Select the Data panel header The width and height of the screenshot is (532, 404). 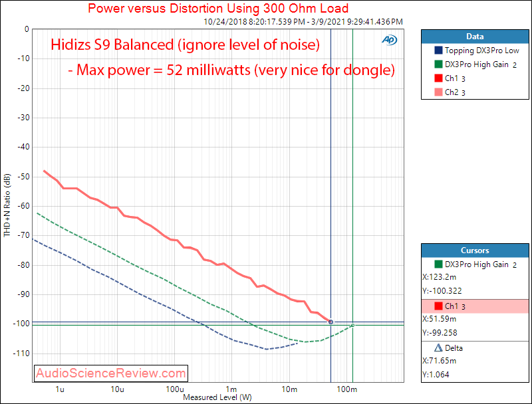[x=475, y=37]
